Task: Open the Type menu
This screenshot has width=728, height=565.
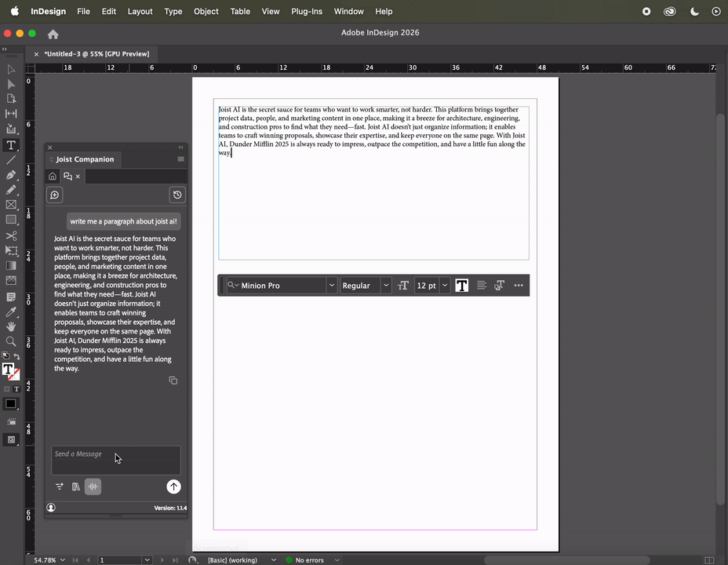Action: pos(173,11)
